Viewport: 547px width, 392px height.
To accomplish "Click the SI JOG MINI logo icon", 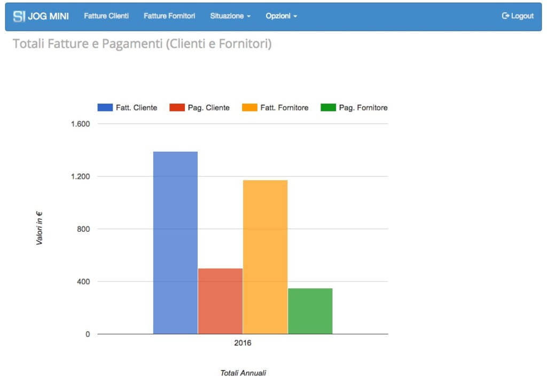I will tap(19, 16).
